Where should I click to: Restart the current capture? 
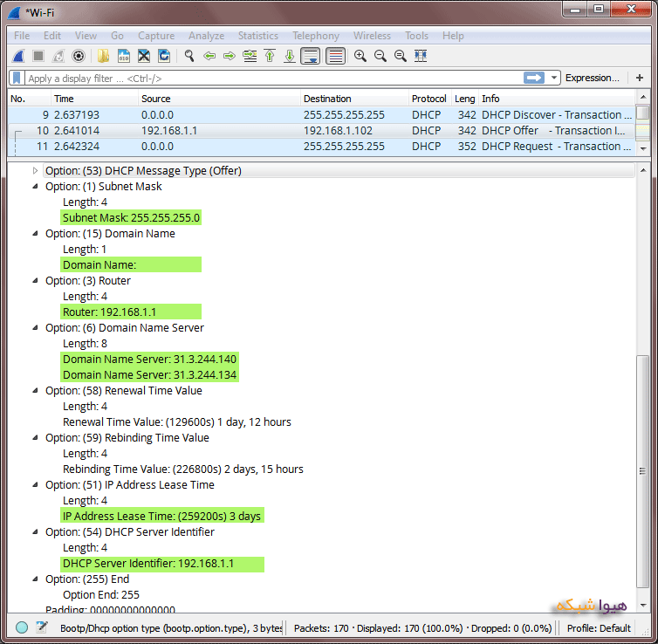point(58,56)
